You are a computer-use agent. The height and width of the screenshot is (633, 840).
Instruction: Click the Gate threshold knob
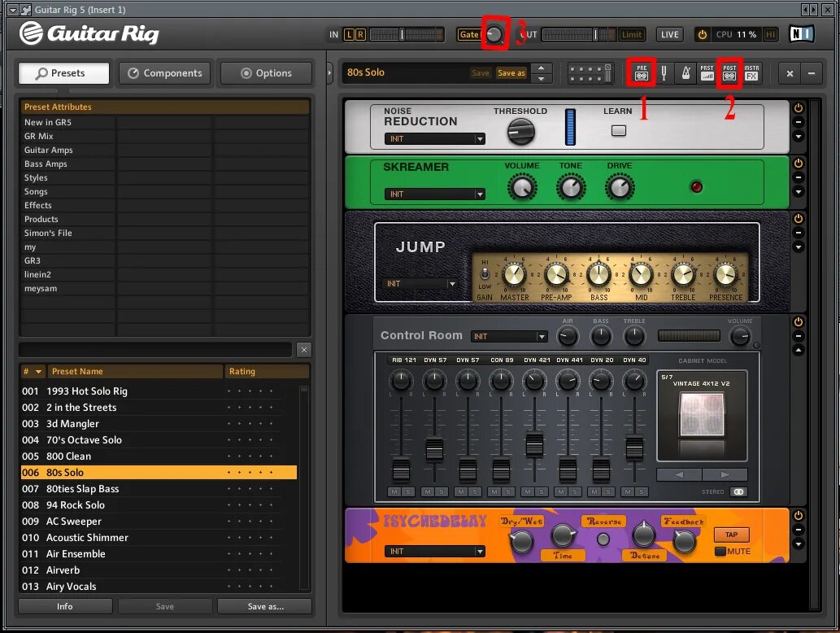[494, 34]
